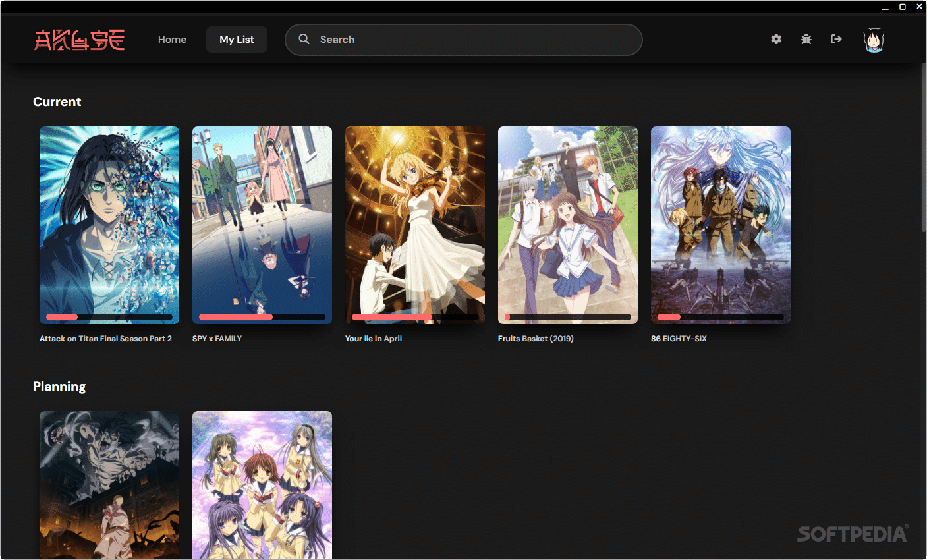This screenshot has height=560, width=927.
Task: Click the '86 EIGHTY-SIX' title text
Action: [679, 339]
